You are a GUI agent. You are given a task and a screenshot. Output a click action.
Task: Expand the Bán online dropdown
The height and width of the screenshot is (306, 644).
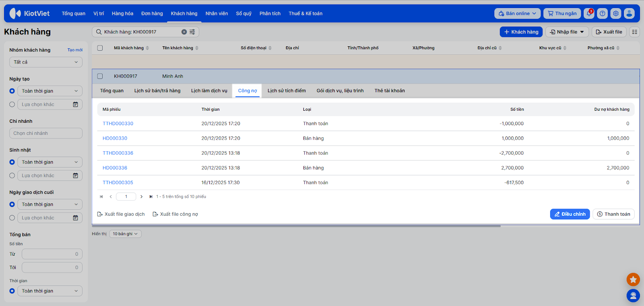pos(517,14)
